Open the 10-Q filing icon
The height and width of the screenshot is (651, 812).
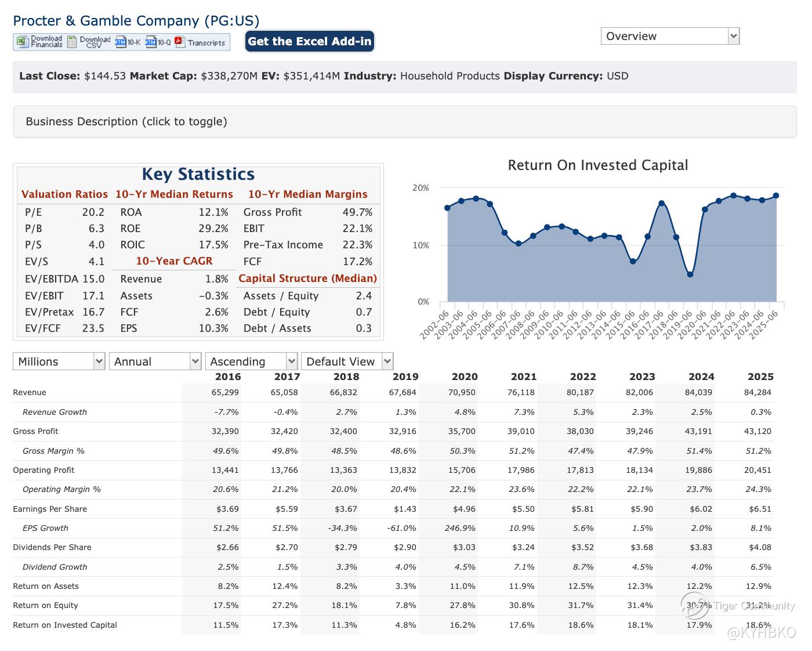(x=151, y=42)
